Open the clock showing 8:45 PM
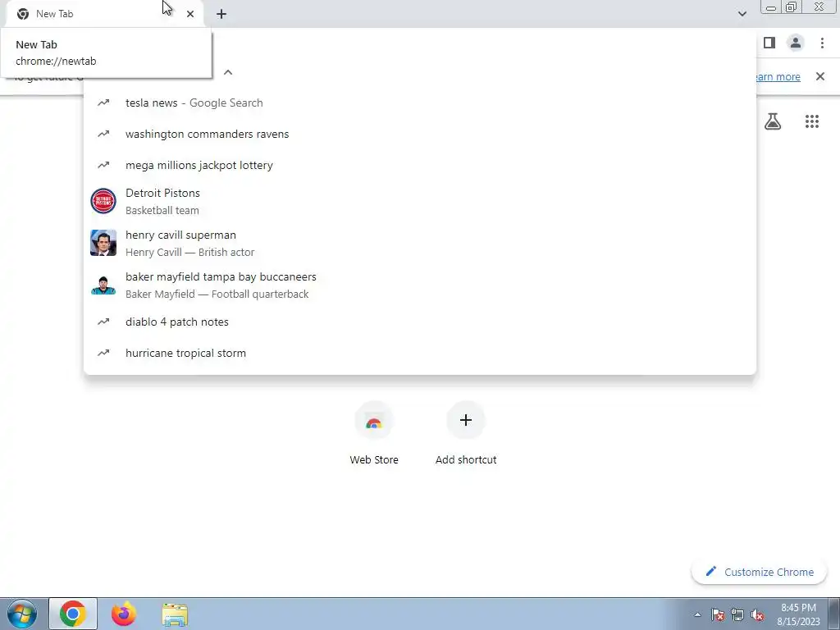Screen dimensions: 840x630 [x=798, y=614]
